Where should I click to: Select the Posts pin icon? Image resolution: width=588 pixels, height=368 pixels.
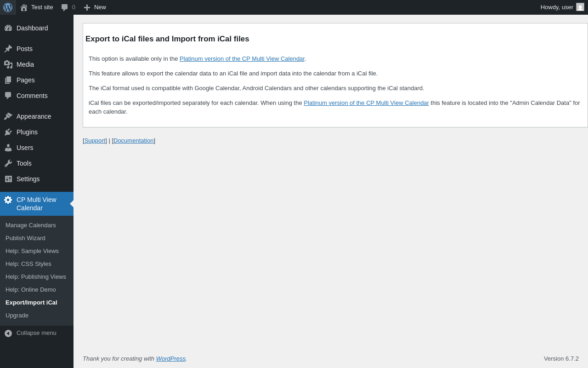(8, 49)
